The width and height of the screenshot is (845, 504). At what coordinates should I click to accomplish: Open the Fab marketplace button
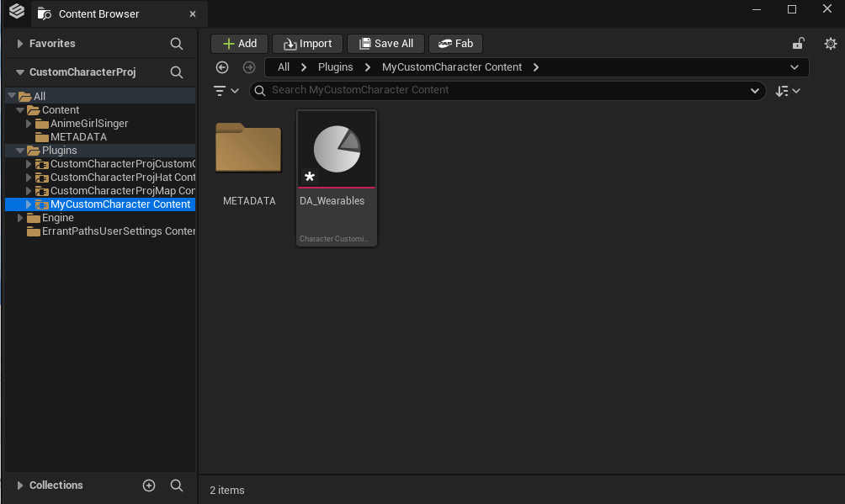pyautogui.click(x=455, y=44)
